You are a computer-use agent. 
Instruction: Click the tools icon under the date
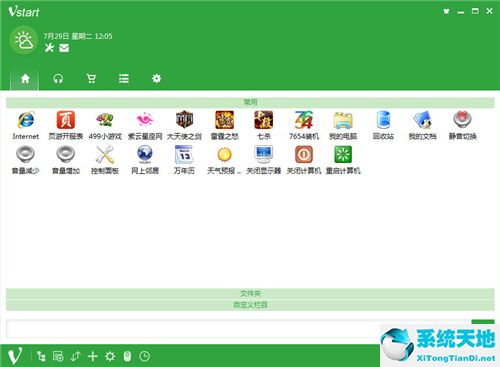[49, 48]
